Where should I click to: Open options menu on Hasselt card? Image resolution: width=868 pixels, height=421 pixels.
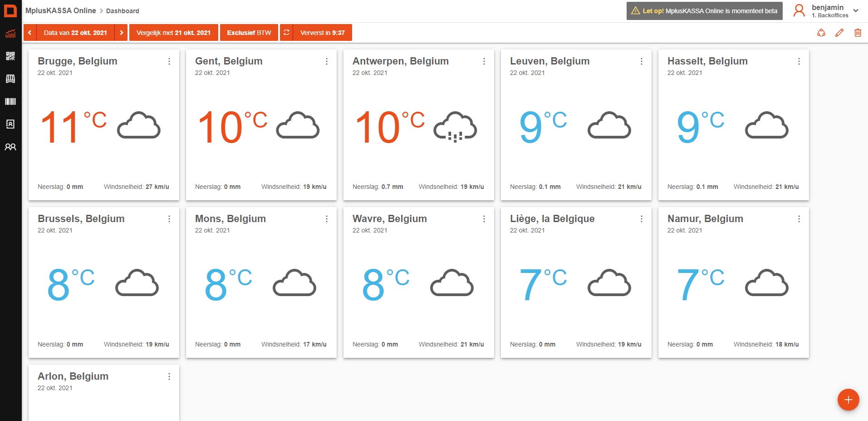point(799,61)
